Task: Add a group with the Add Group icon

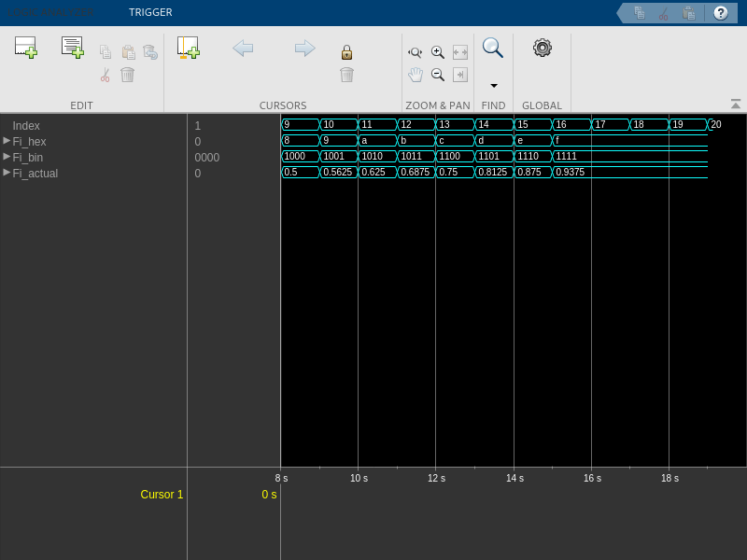Action: [x=73, y=48]
